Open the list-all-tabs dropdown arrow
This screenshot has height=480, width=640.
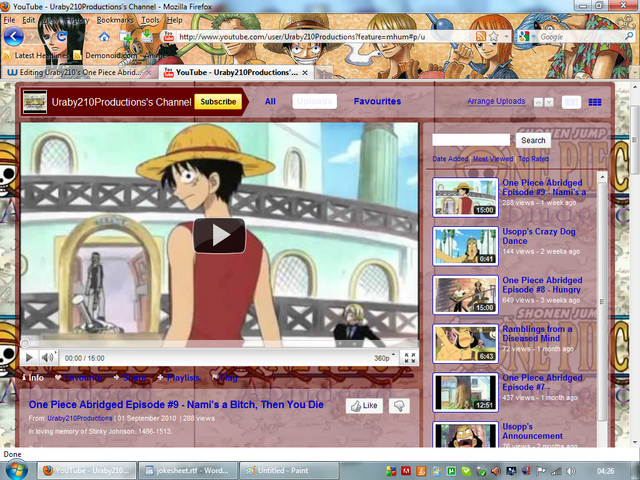pos(634,72)
